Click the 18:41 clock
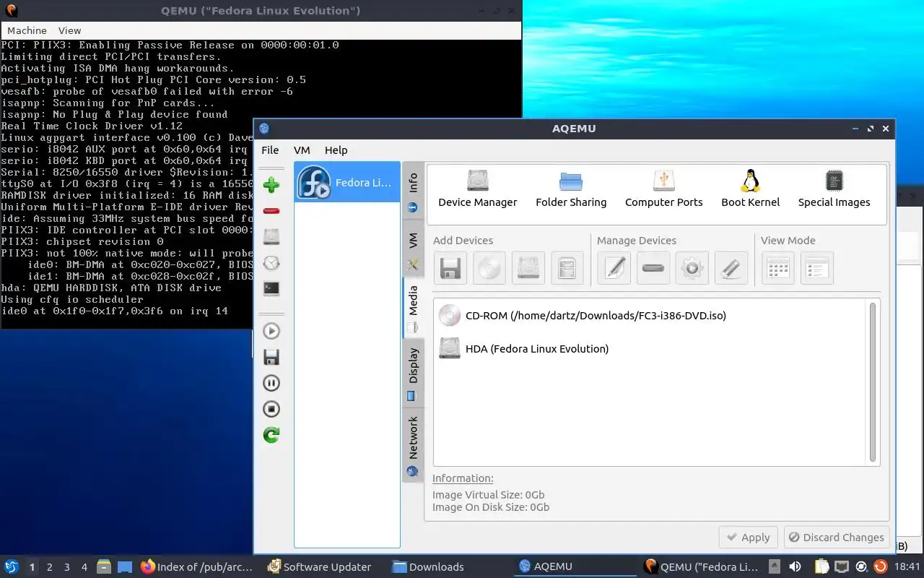 tap(907, 567)
